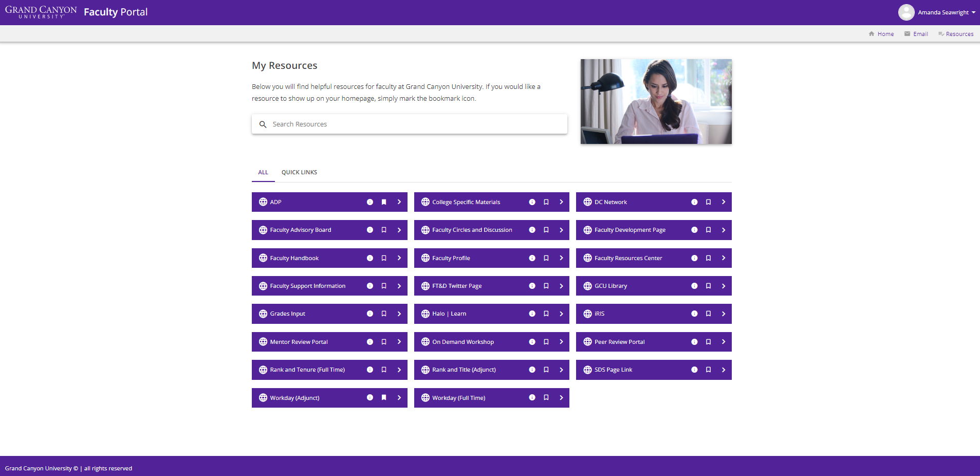The width and height of the screenshot is (980, 476).
Task: Open SDS Page Link via its chevron
Action: (x=724, y=370)
